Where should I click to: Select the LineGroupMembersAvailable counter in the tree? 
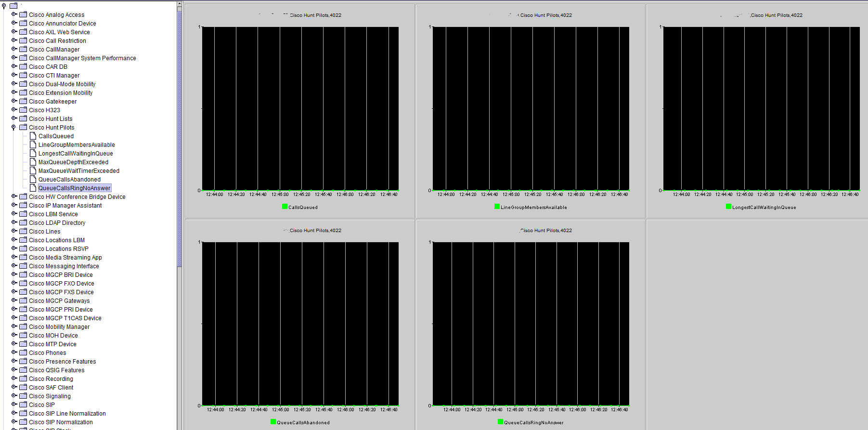point(77,145)
